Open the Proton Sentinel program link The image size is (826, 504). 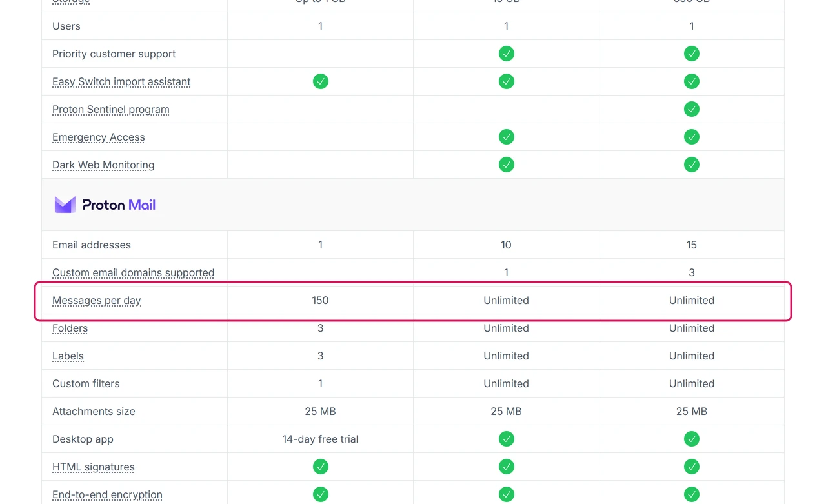(111, 110)
